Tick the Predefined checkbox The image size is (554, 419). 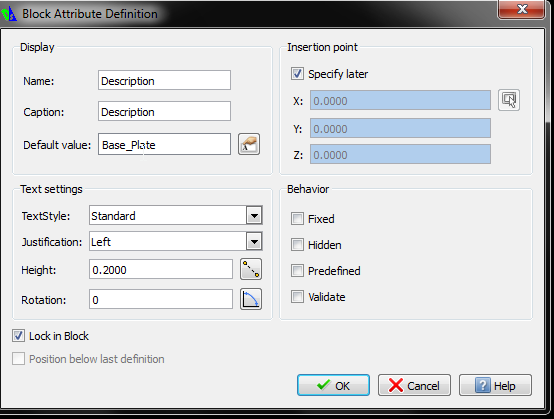[x=297, y=271]
